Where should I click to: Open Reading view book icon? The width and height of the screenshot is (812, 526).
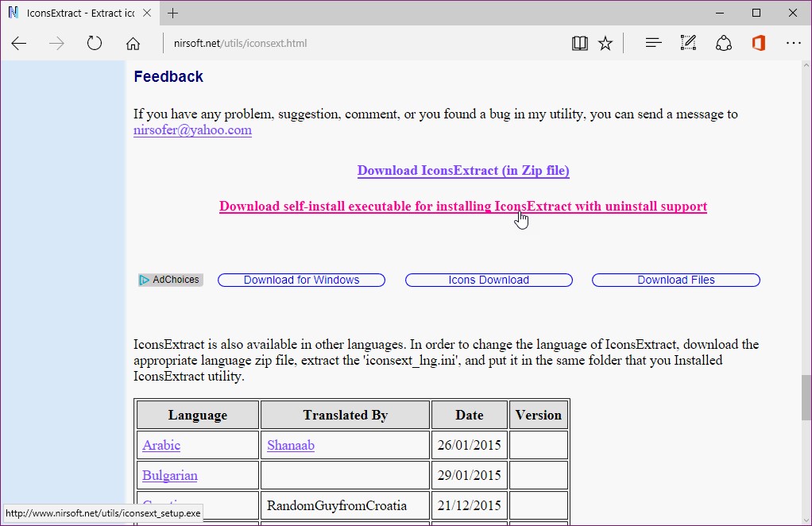[579, 44]
